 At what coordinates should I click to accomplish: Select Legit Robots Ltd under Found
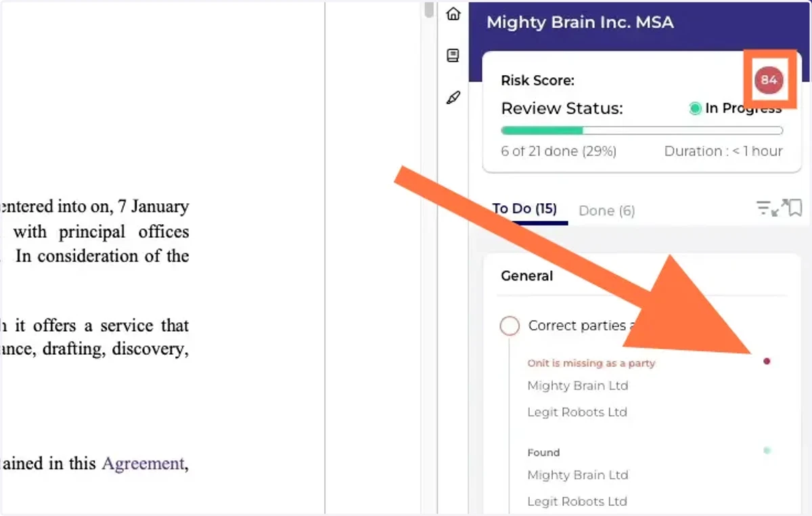pos(577,501)
